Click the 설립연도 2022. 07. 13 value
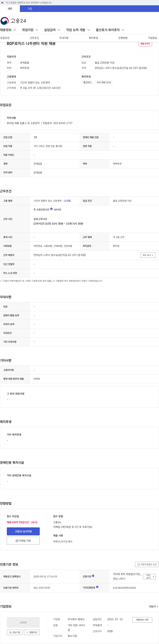The image size is (159, 644). pos(115,619)
